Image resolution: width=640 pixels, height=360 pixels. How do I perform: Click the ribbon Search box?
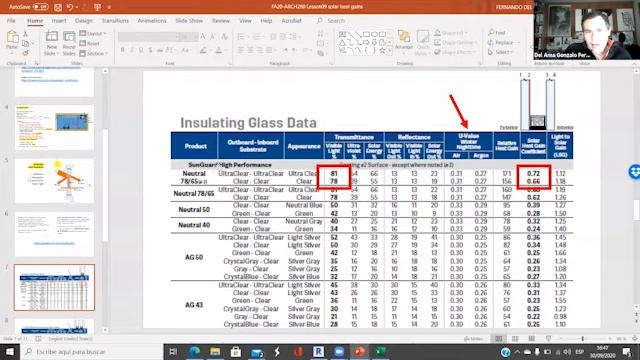[331, 20]
